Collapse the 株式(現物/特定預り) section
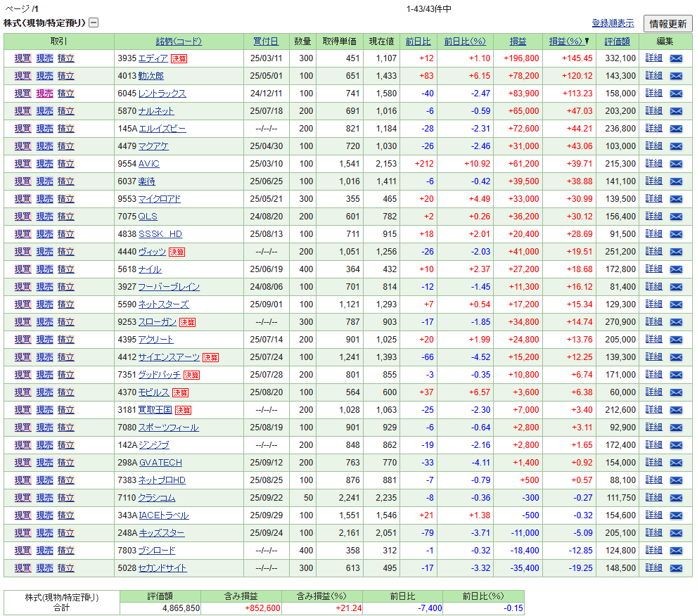The height and width of the screenshot is (616, 697). [x=94, y=23]
